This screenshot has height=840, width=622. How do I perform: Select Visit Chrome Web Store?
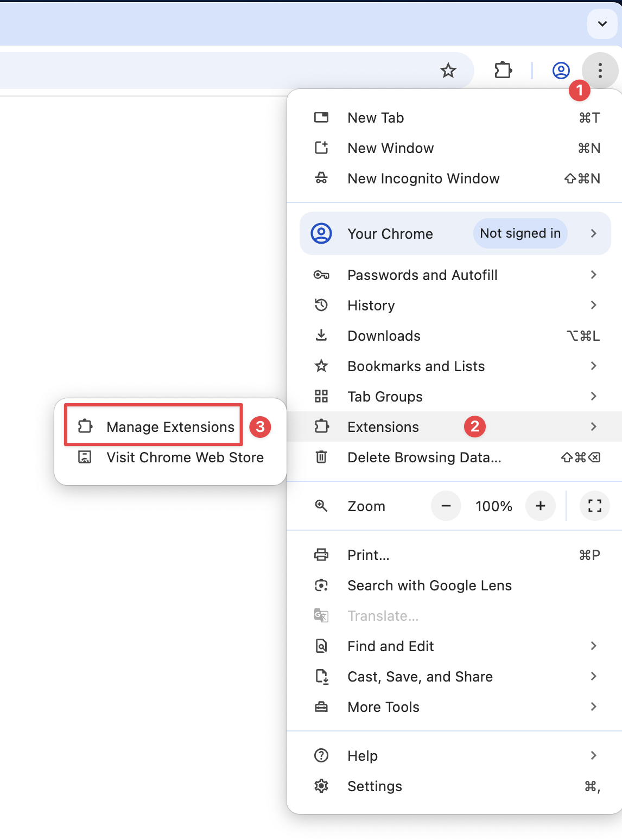pos(170,457)
